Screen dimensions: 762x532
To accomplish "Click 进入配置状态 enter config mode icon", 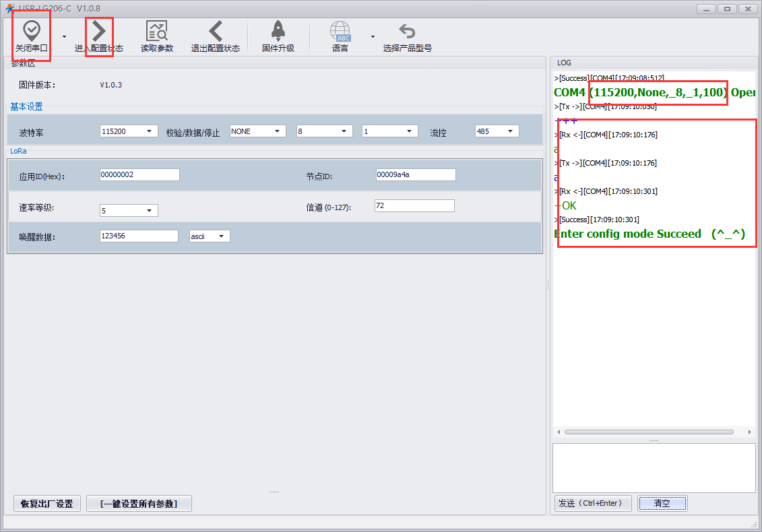I will tap(99, 31).
